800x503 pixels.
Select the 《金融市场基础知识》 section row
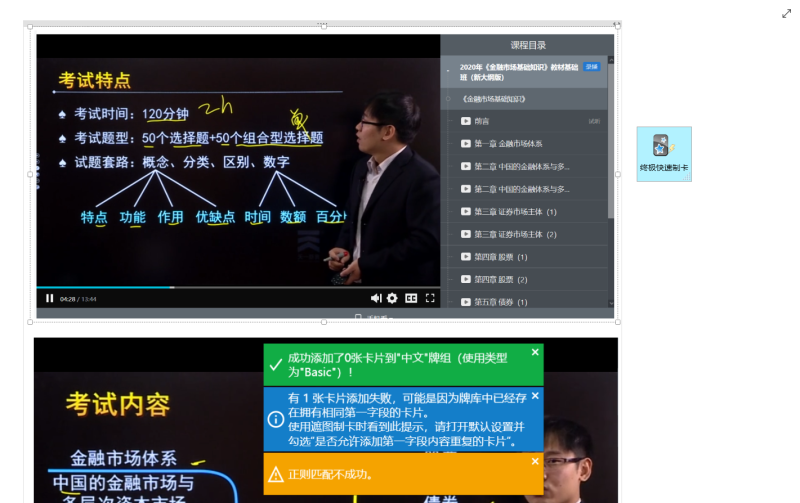click(x=524, y=99)
